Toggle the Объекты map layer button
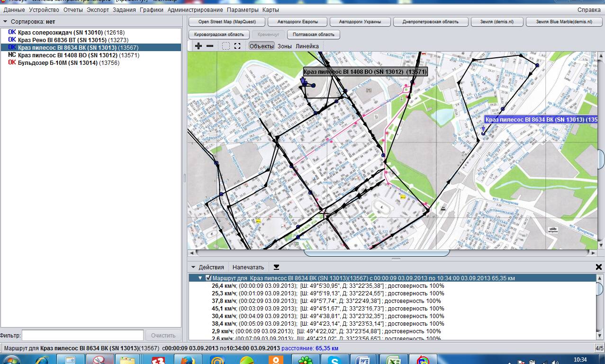Image resolution: width=605 pixels, height=364 pixels. (x=262, y=46)
